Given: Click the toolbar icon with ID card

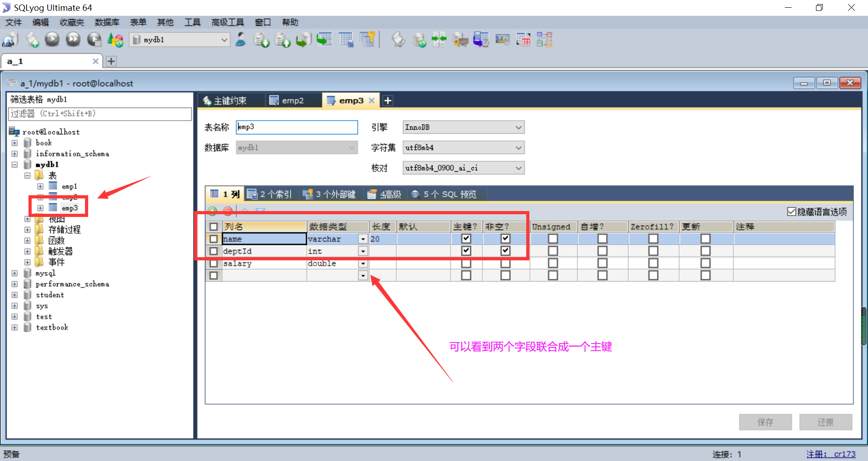Looking at the screenshot, I should point(502,40).
